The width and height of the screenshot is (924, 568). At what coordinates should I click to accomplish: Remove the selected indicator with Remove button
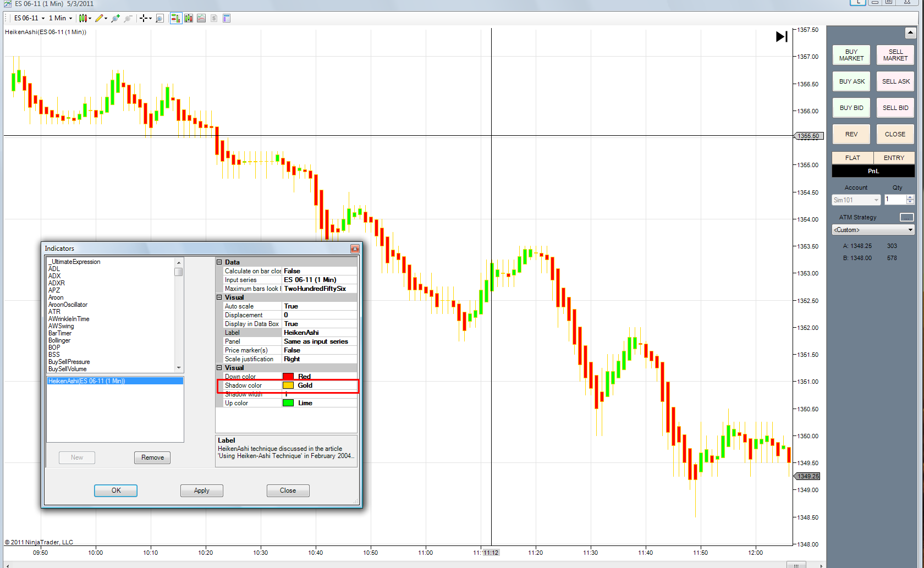tap(152, 457)
